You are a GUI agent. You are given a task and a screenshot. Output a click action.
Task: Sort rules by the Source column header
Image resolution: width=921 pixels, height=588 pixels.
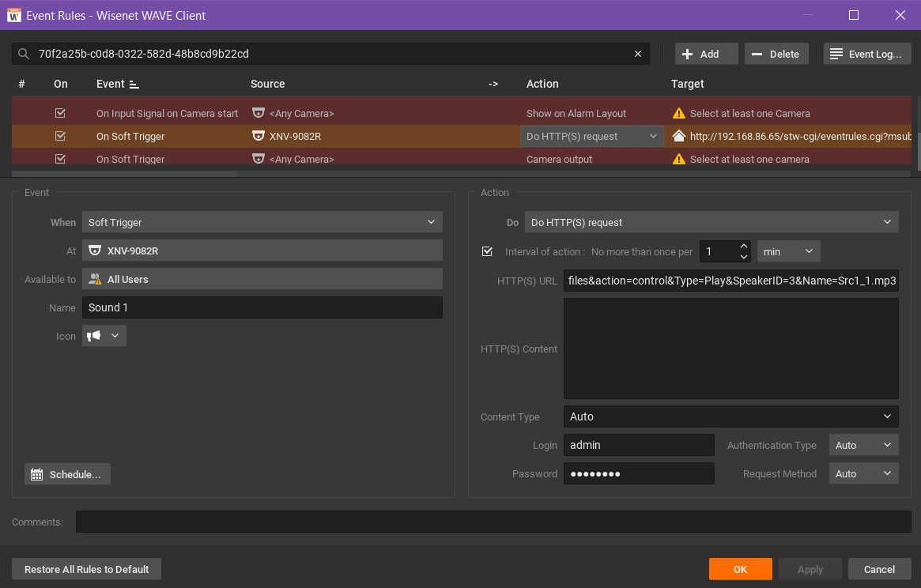(x=268, y=84)
